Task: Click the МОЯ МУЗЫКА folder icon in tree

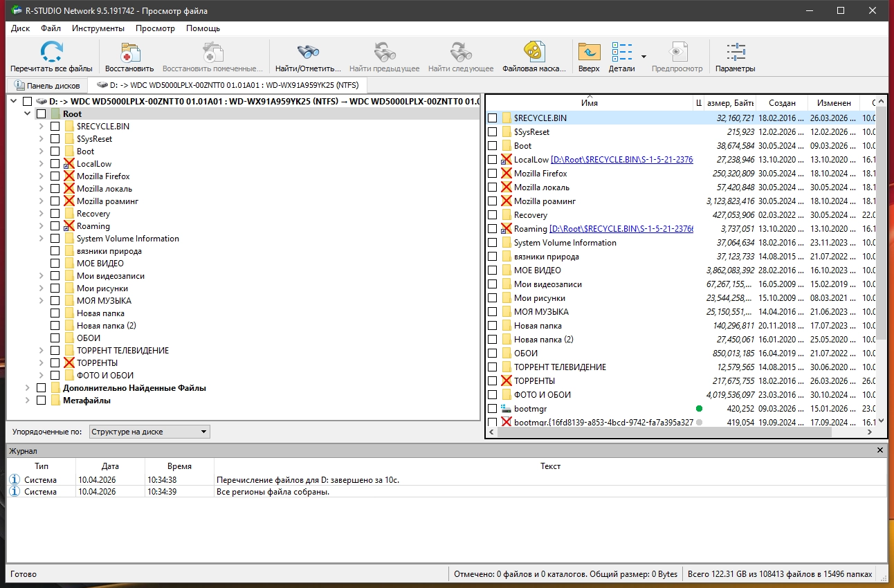Action: tap(69, 301)
